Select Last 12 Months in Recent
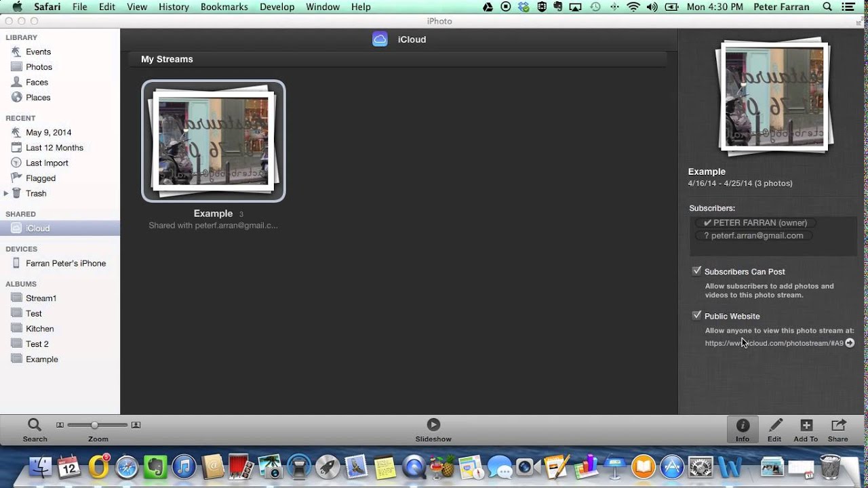 pyautogui.click(x=54, y=148)
